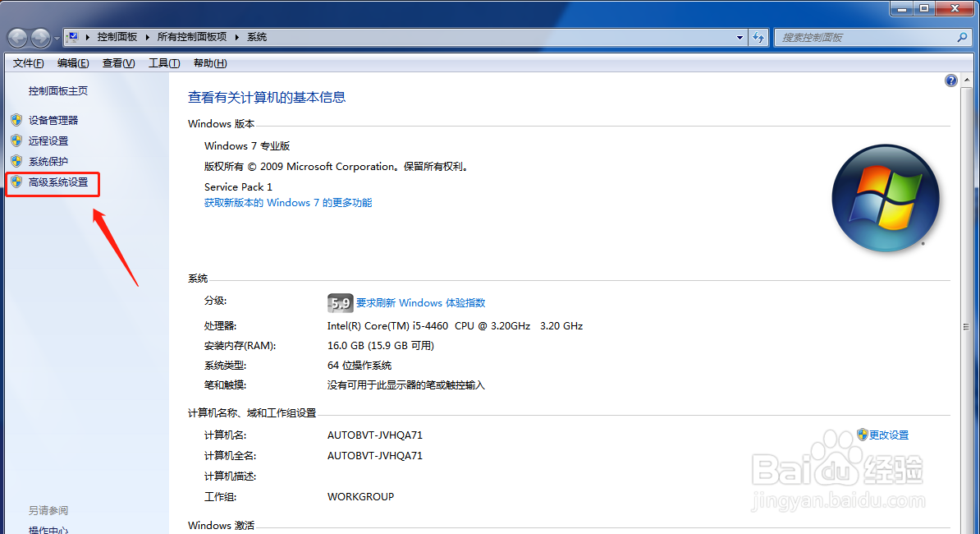Click the RAM value 16.0 GB (15.9 GB 可用)

coord(381,345)
